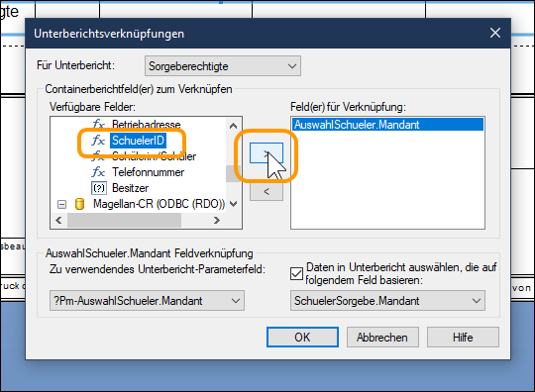Click the formula icon beside Betriebadresse
This screenshot has height=392, width=535.
pyautogui.click(x=98, y=124)
